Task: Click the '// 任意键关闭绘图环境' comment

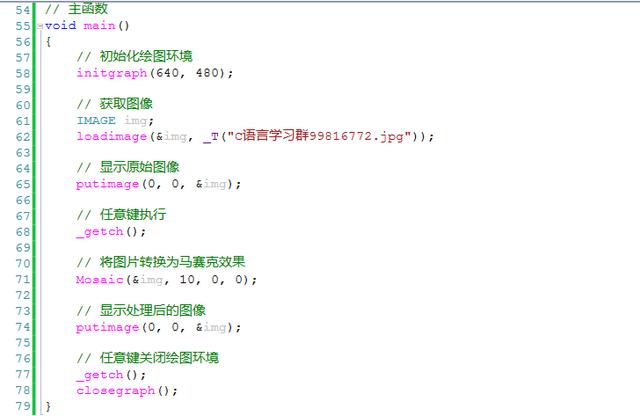Action: click(x=147, y=358)
